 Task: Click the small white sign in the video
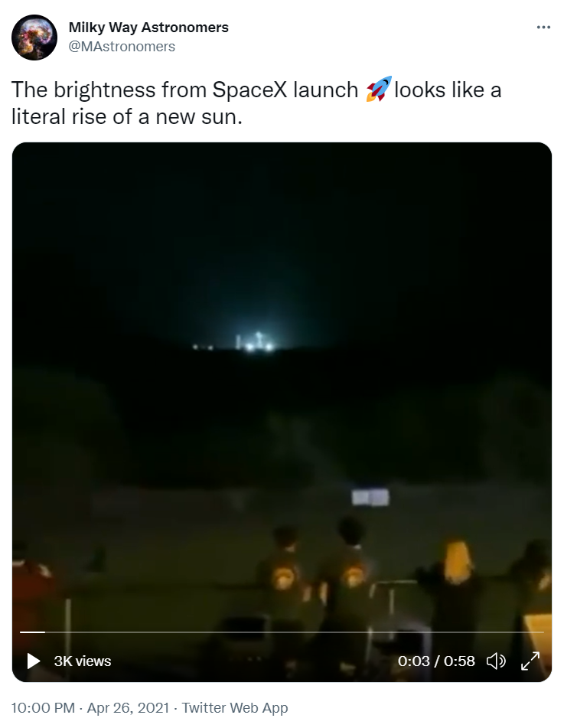pos(370,498)
